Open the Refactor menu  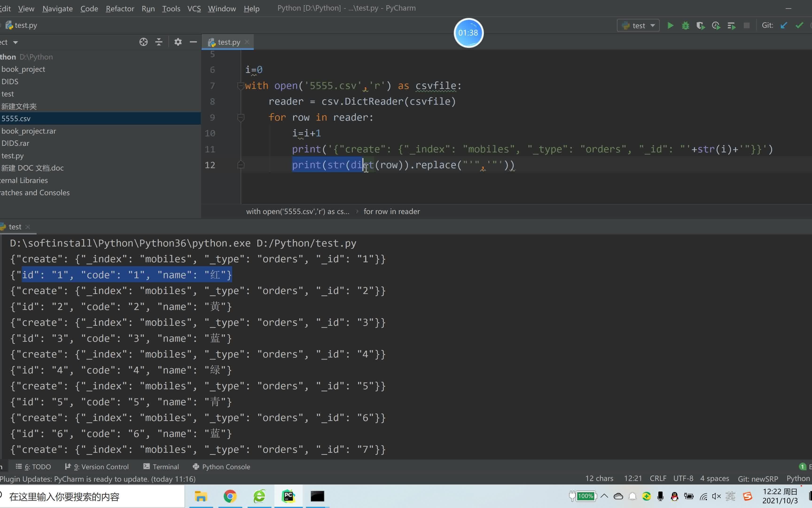tap(120, 8)
